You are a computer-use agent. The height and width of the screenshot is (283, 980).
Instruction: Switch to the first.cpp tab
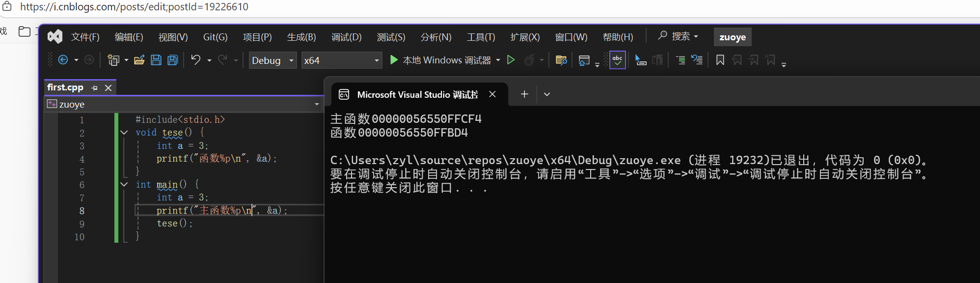pyautogui.click(x=65, y=87)
